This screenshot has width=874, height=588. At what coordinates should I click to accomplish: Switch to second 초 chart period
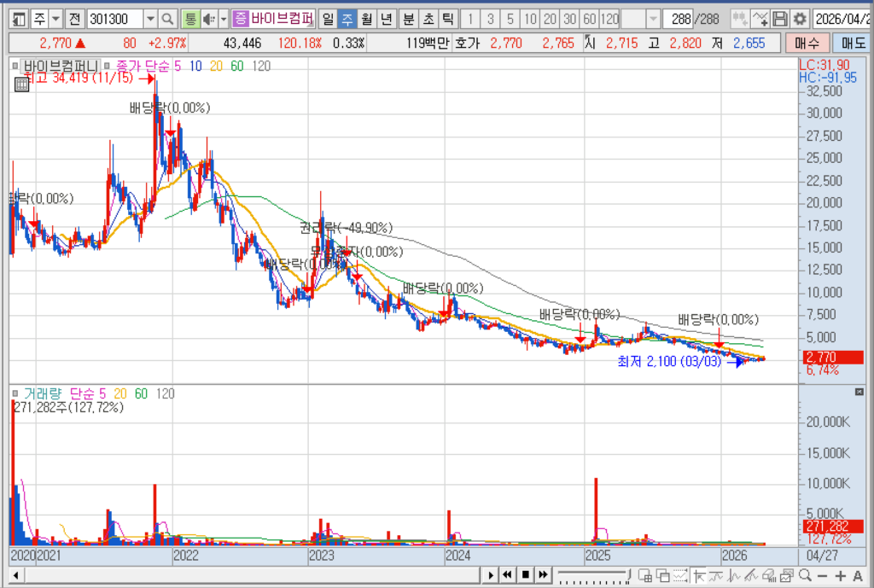[428, 19]
